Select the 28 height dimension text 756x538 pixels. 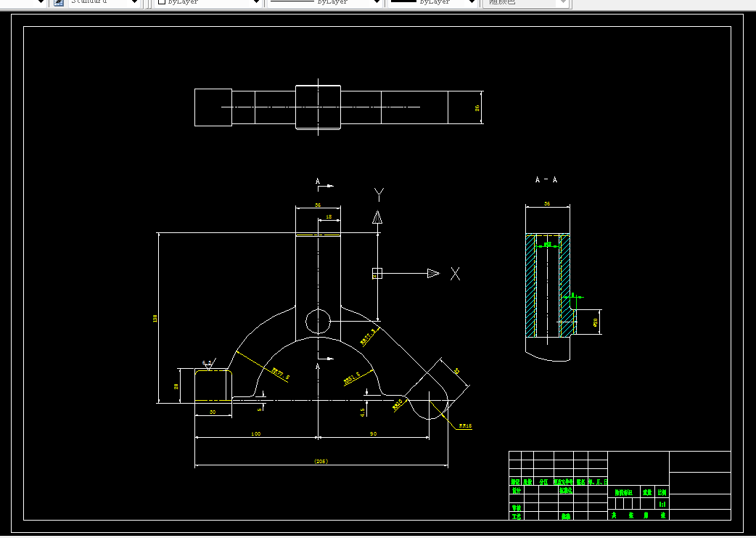(x=176, y=386)
